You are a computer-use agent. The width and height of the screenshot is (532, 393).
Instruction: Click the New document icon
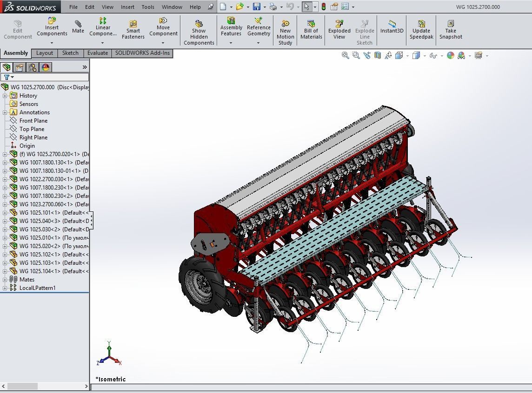tap(223, 7)
